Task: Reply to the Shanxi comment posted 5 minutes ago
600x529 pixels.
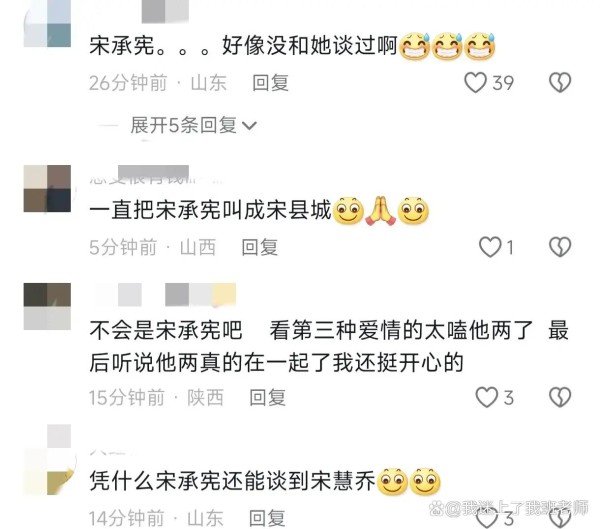Action: coord(259,247)
